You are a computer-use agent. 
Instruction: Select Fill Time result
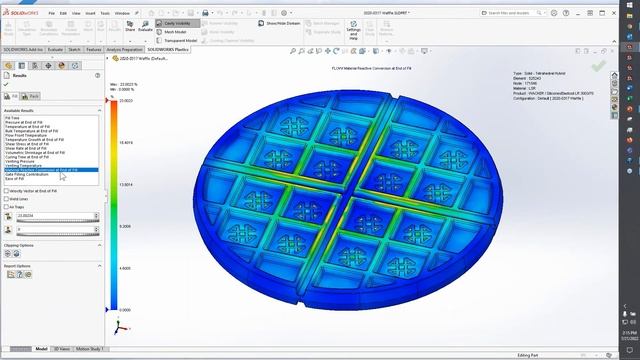pyautogui.click(x=12, y=118)
